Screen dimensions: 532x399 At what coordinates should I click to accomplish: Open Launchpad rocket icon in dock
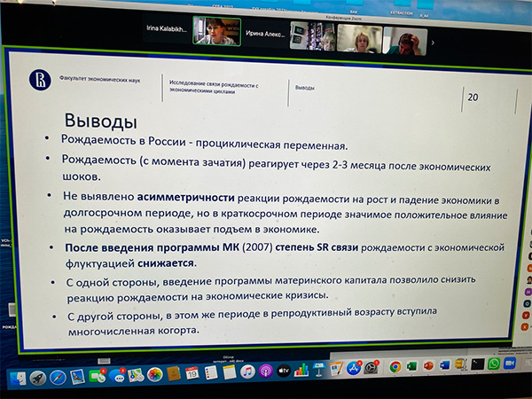pos(37,378)
